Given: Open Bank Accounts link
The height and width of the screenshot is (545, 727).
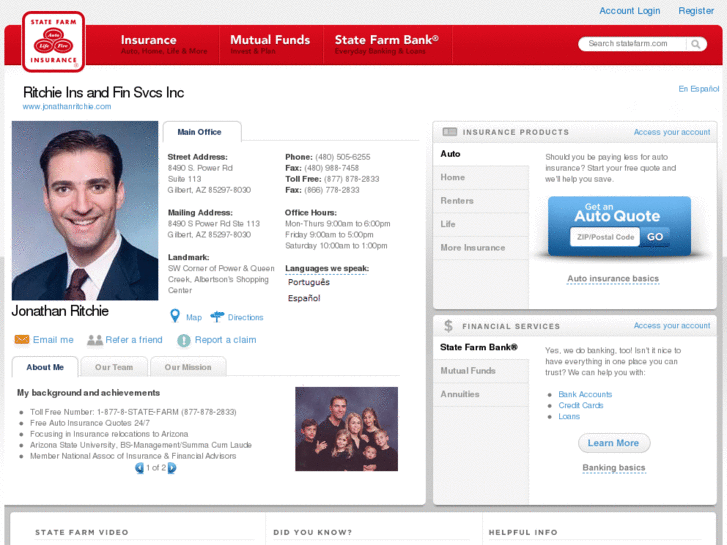Looking at the screenshot, I should click(x=585, y=394).
